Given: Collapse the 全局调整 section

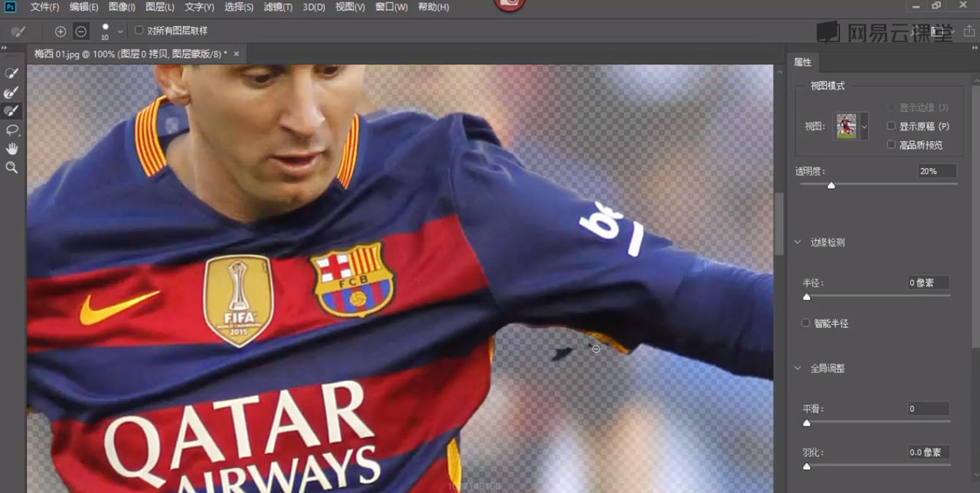Looking at the screenshot, I should click(799, 368).
